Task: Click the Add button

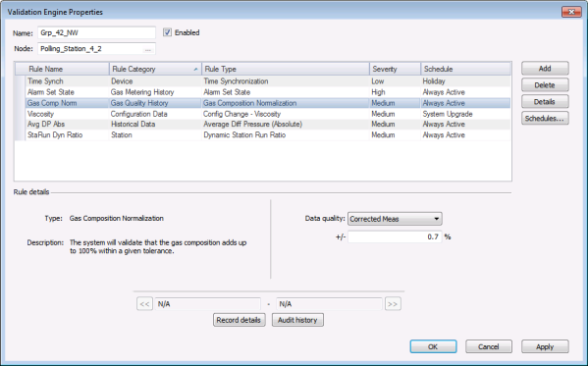Action: [545, 69]
